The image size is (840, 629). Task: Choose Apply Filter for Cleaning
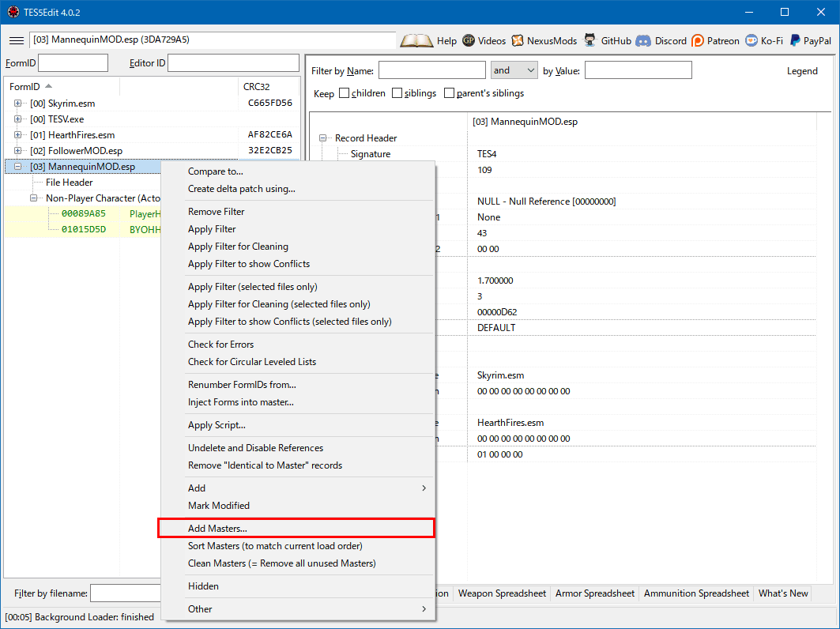299,247
